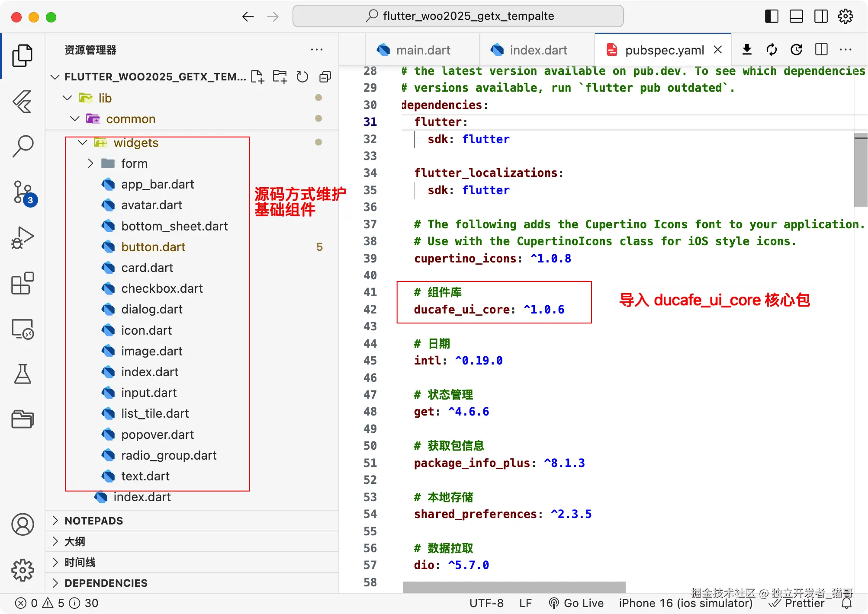Refresh the explorer file tree
The image size is (868, 614).
click(x=302, y=77)
